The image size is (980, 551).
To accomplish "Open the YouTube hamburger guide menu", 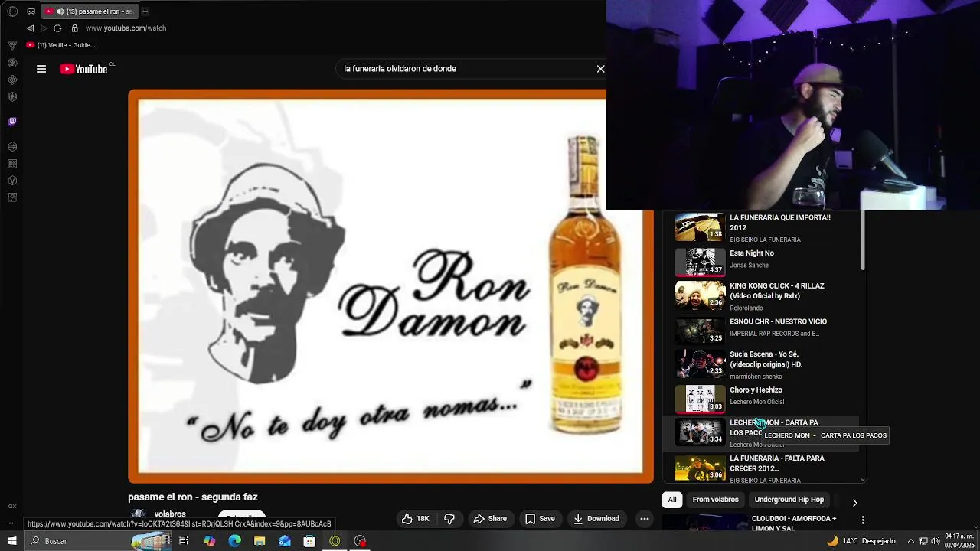I will click(41, 69).
